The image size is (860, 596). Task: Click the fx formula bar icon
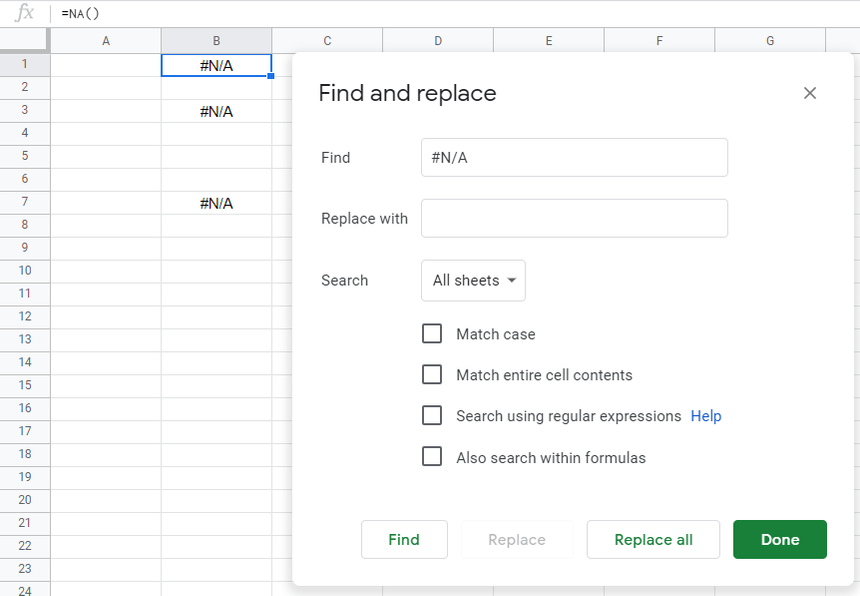25,13
